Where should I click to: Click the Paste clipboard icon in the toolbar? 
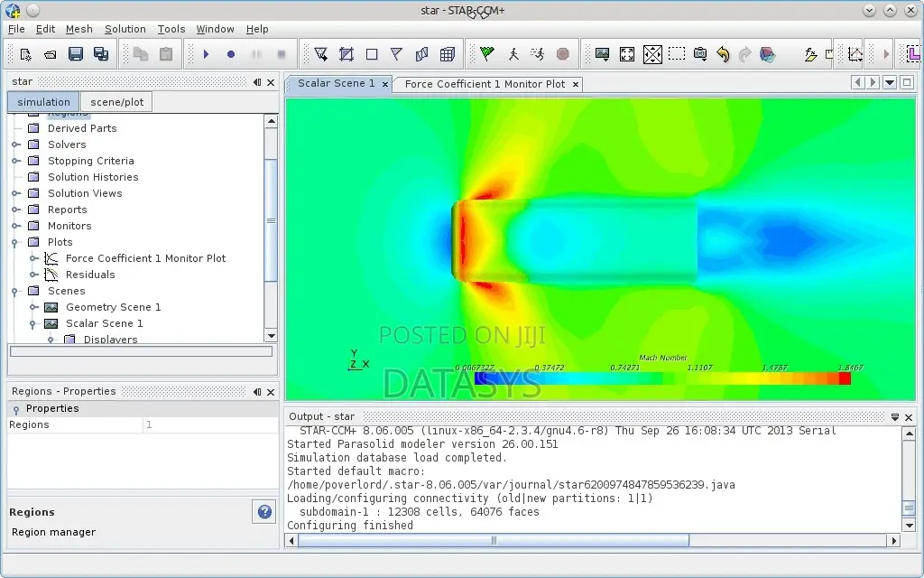(x=166, y=54)
